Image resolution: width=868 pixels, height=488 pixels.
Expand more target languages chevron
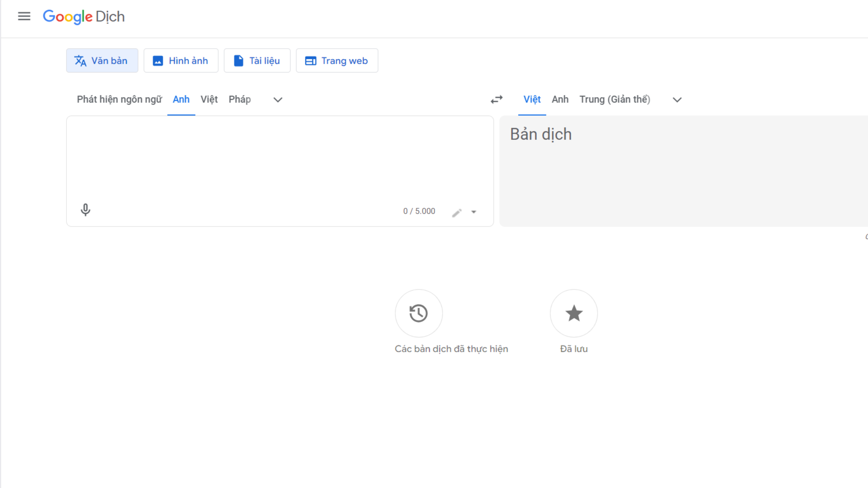click(677, 100)
